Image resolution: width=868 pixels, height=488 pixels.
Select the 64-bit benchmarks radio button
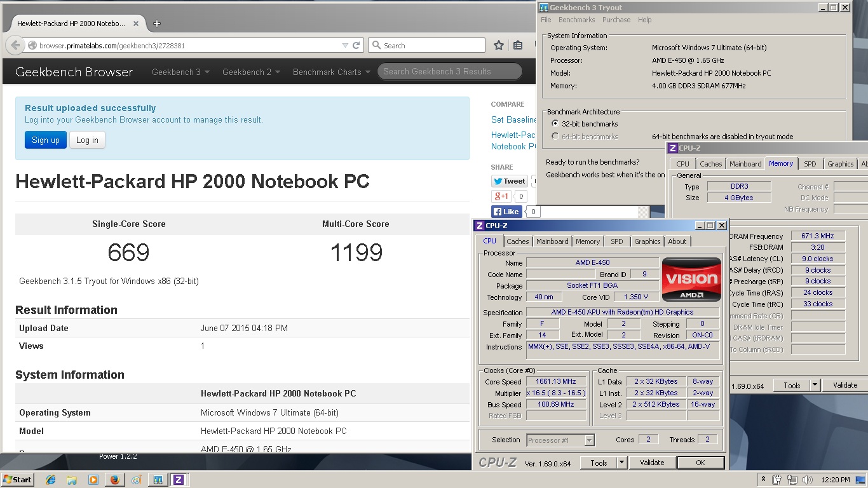coord(555,137)
